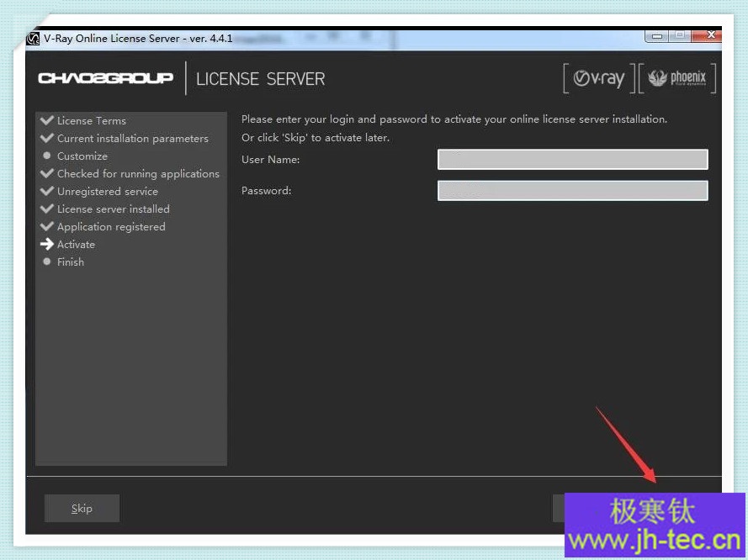Click the "Or click 'Skip' to activate later." text
748x560 pixels.
click(x=316, y=138)
